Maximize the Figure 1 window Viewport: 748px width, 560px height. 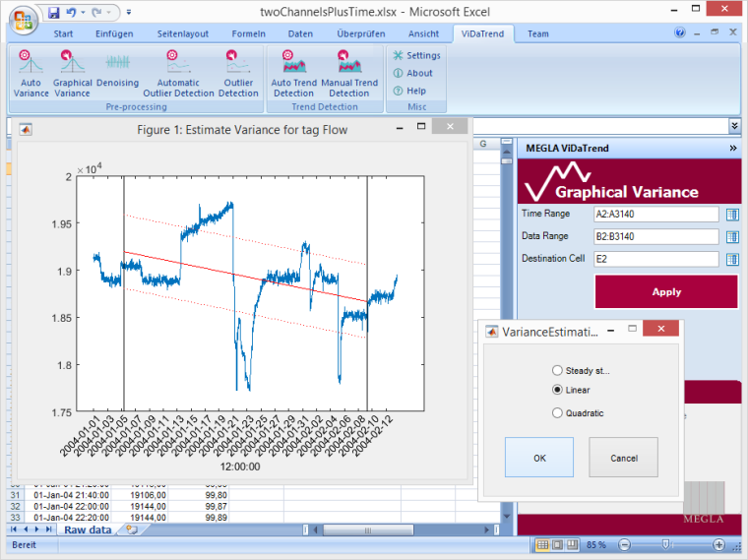[421, 126]
